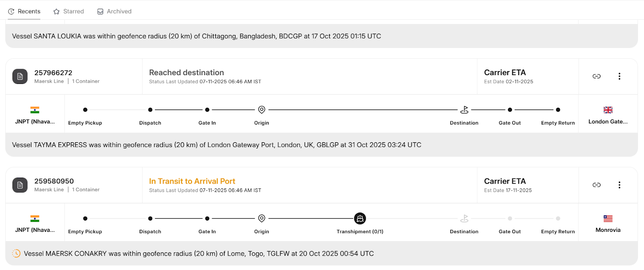Open the three-dot menu for shipment 257966272
The width and height of the screenshot is (644, 270).
[619, 76]
